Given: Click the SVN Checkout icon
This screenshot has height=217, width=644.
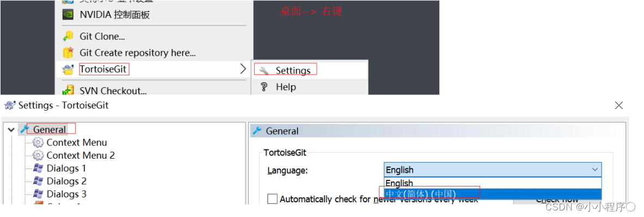Looking at the screenshot, I should [x=68, y=91].
